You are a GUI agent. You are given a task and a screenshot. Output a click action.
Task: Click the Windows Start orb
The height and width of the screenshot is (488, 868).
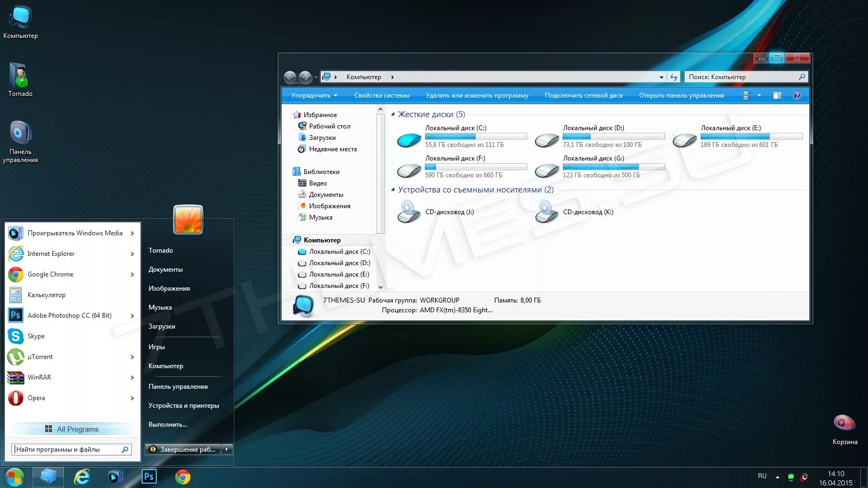(x=15, y=477)
